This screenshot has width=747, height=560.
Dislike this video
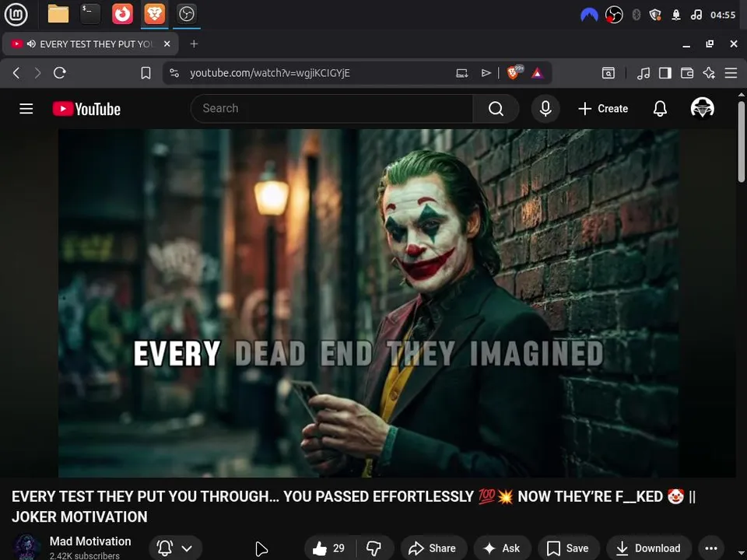click(x=374, y=548)
